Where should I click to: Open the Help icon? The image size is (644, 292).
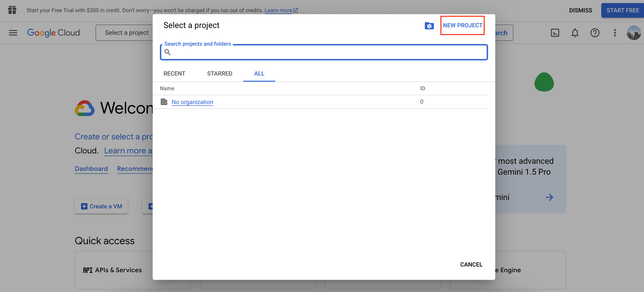point(595,32)
